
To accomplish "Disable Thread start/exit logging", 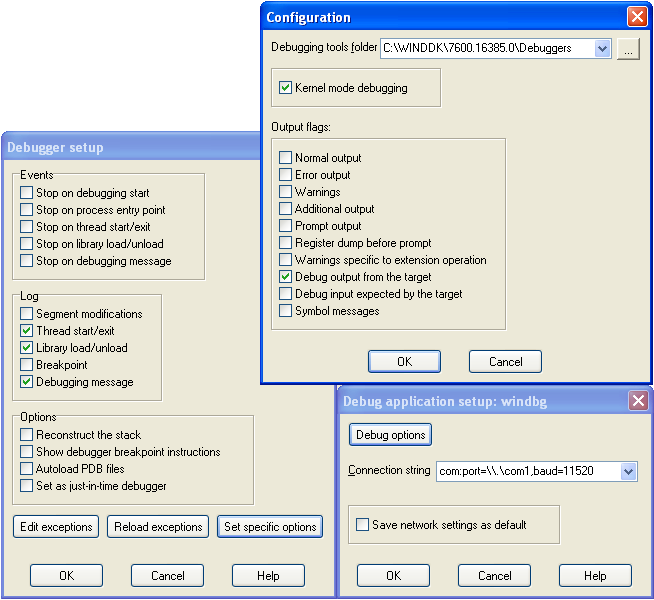I will tap(27, 331).
